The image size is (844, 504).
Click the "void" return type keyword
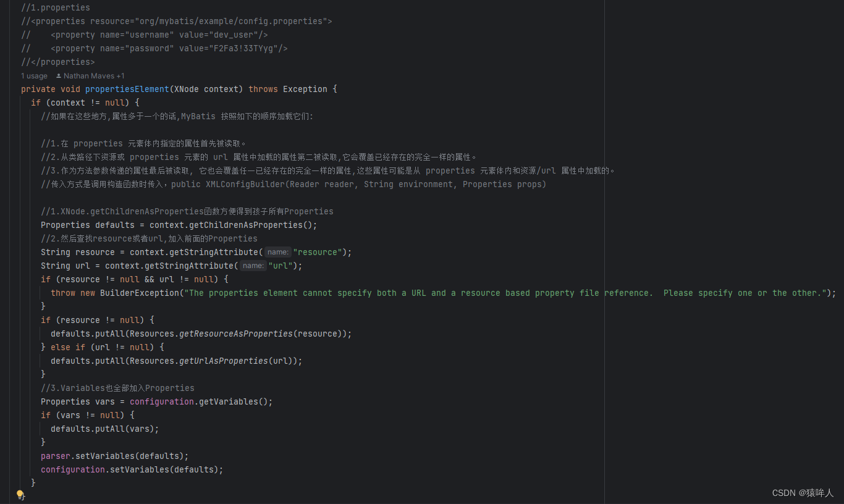[x=70, y=89]
